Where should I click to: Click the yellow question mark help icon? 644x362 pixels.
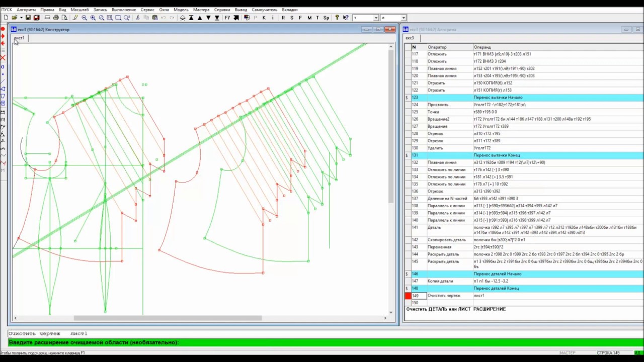(337, 18)
